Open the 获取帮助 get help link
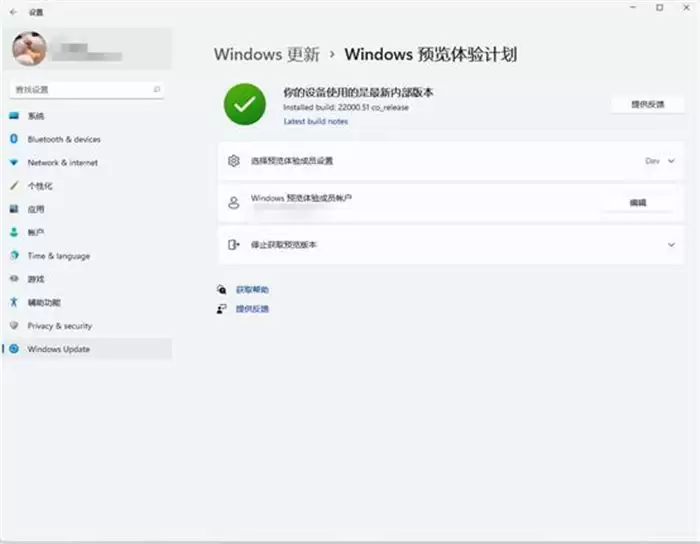700x544 pixels. pyautogui.click(x=252, y=290)
